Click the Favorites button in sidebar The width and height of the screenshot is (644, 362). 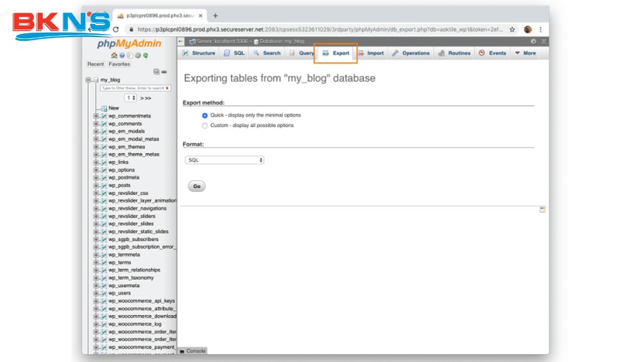click(119, 64)
